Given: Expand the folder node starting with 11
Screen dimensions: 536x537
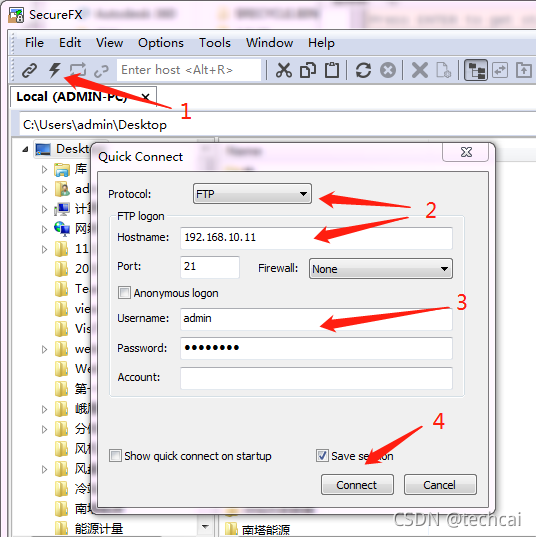Looking at the screenshot, I should coord(44,249).
